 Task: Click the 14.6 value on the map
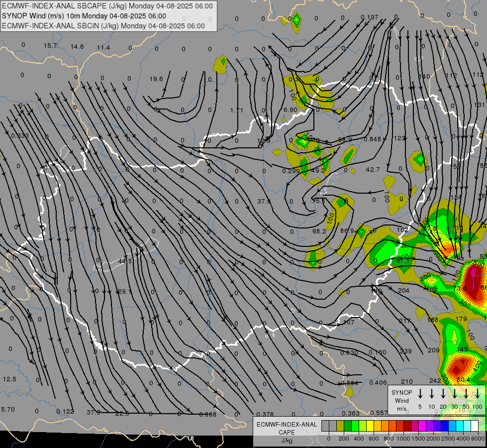pyautogui.click(x=77, y=47)
